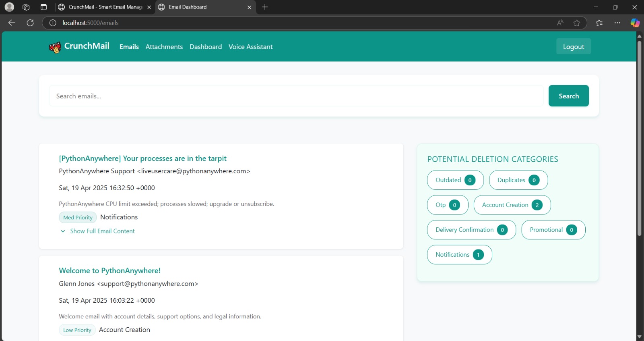The width and height of the screenshot is (644, 341).
Task: Click the Logout button
Action: point(574,46)
